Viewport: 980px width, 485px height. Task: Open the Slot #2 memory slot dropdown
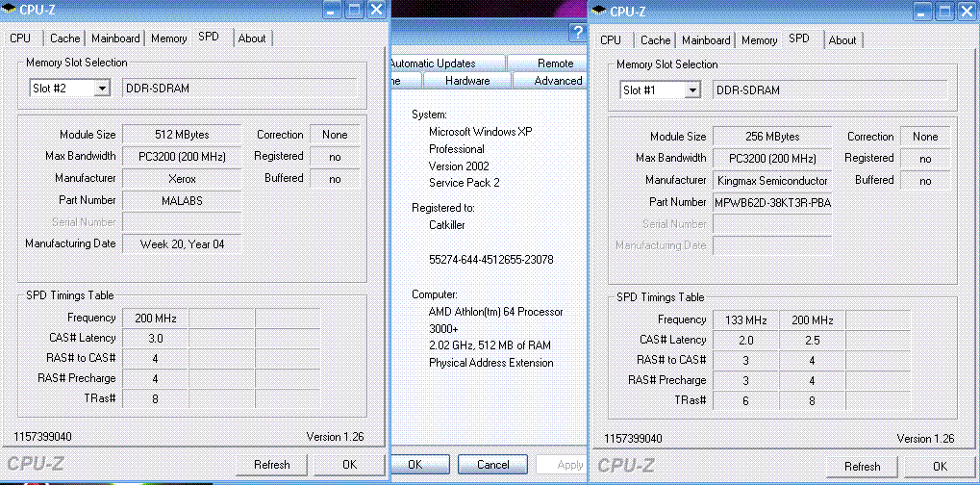point(102,88)
